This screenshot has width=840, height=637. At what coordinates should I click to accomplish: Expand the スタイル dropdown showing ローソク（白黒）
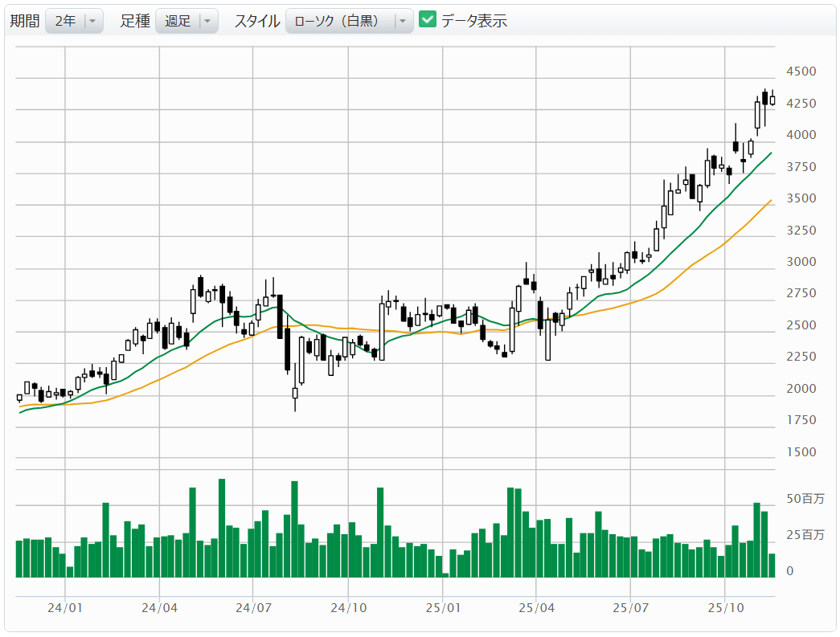click(x=349, y=21)
